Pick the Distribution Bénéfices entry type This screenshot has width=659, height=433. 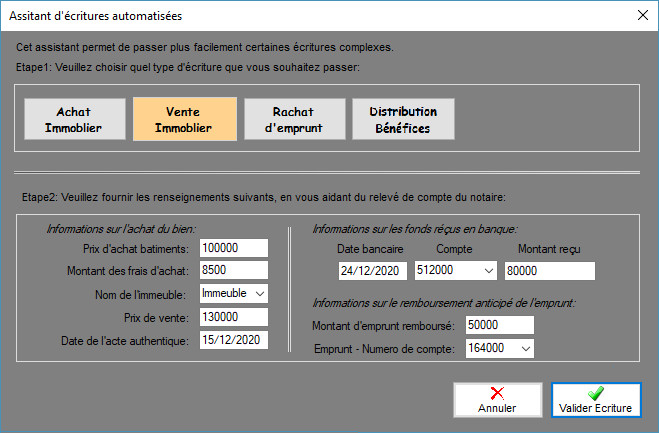tap(403, 119)
